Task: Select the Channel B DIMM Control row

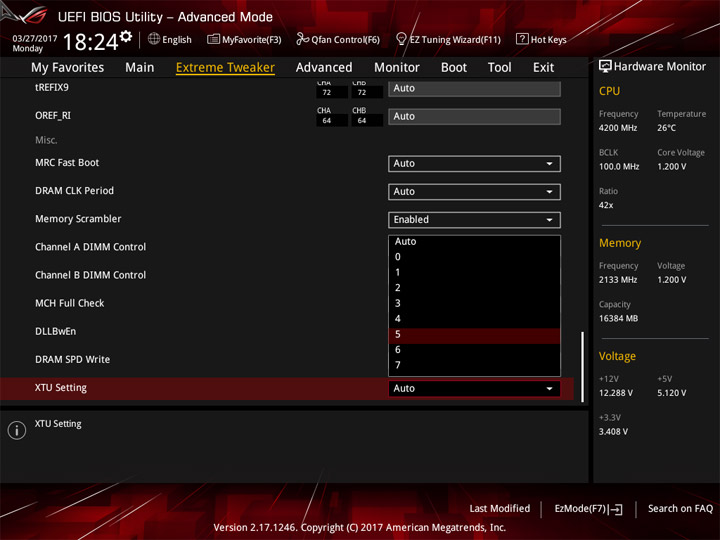Action: pyautogui.click(x=90, y=275)
